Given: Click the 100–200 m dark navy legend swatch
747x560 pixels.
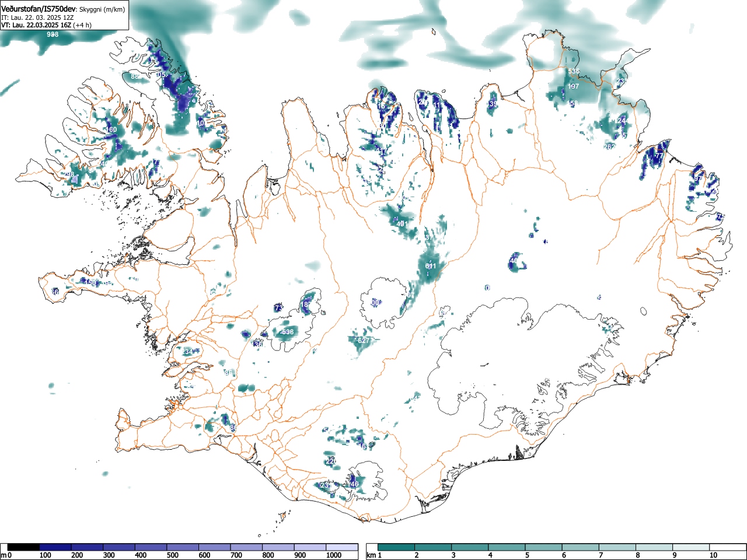Looking at the screenshot, I should point(55,547).
